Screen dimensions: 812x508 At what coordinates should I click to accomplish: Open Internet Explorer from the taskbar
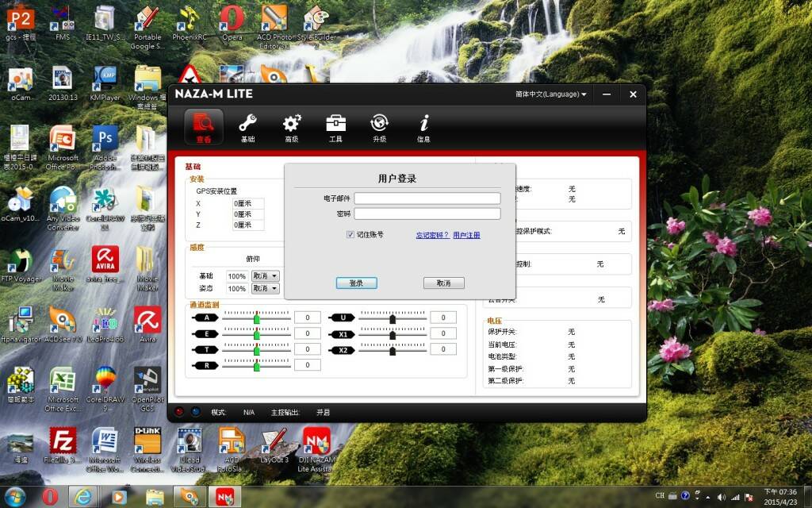coord(82,497)
